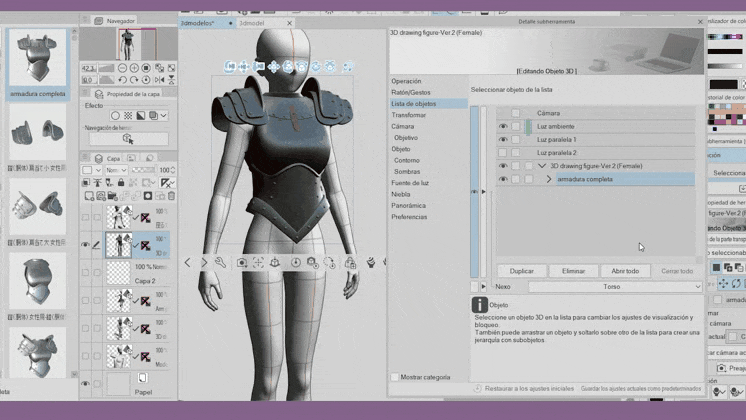The width and height of the screenshot is (746, 420).
Task: Click the Eliminar button
Action: pyautogui.click(x=573, y=271)
